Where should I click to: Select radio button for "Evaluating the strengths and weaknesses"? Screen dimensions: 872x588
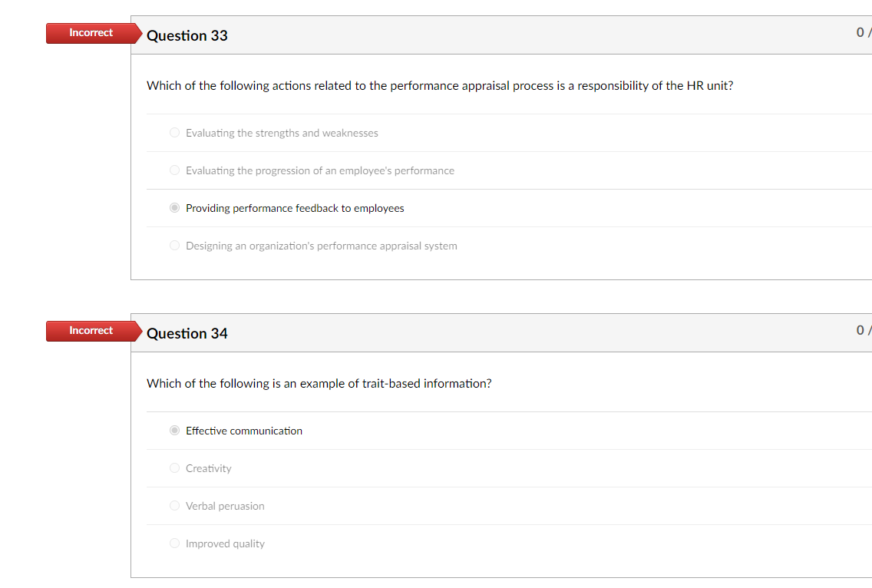point(174,132)
